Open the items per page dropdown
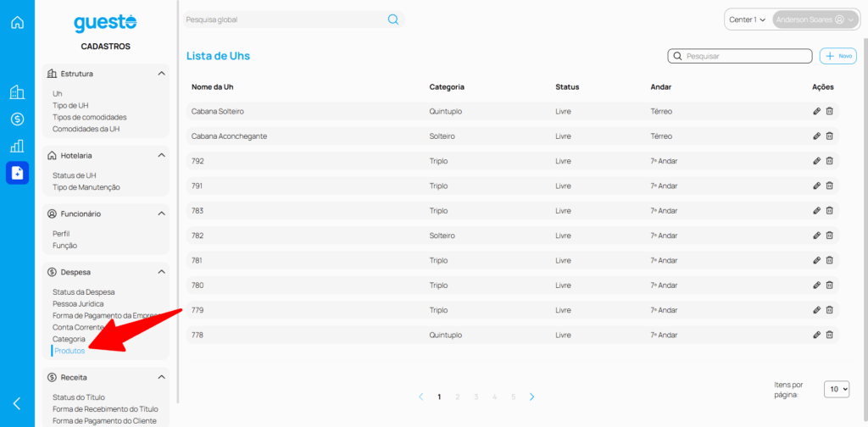The image size is (868, 427). click(x=836, y=389)
